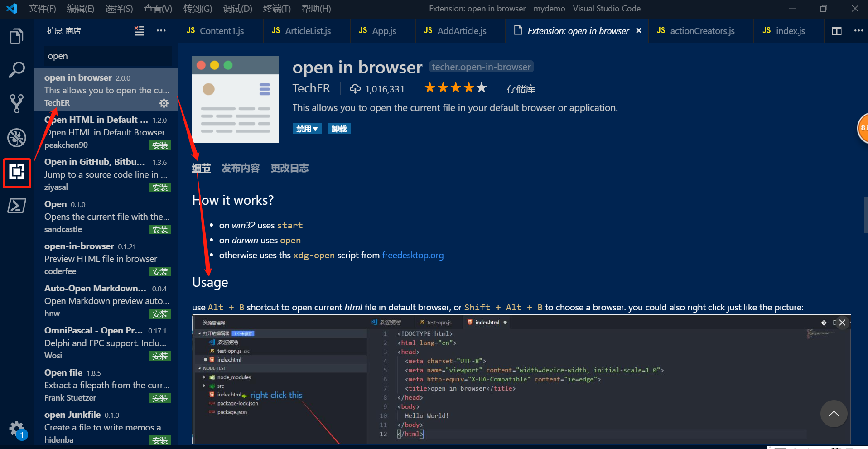Open editor more actions ellipsis
Viewport: 868px width, 449px height.
point(858,31)
